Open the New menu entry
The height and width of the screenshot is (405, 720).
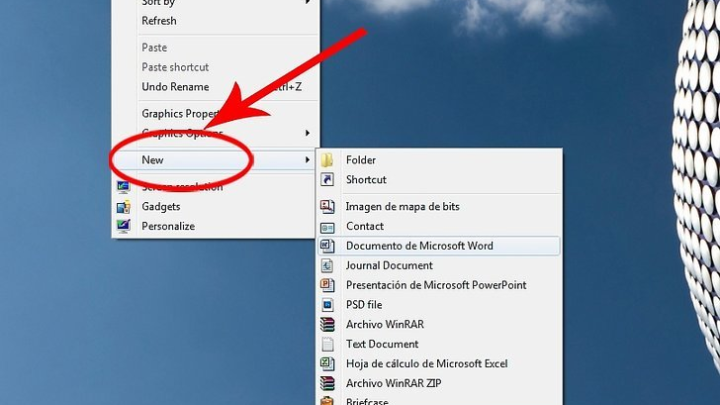click(213, 160)
